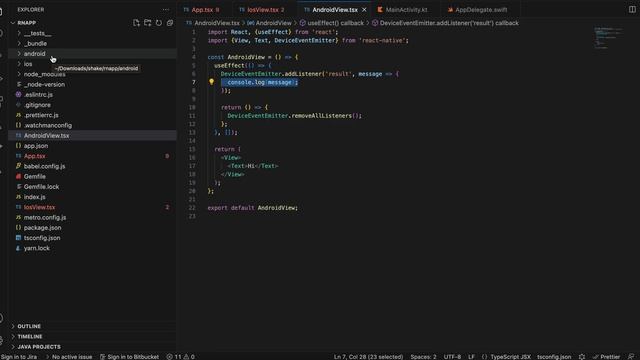Click the editor minimap
Screen dimensions: 640x360
pos(608,38)
